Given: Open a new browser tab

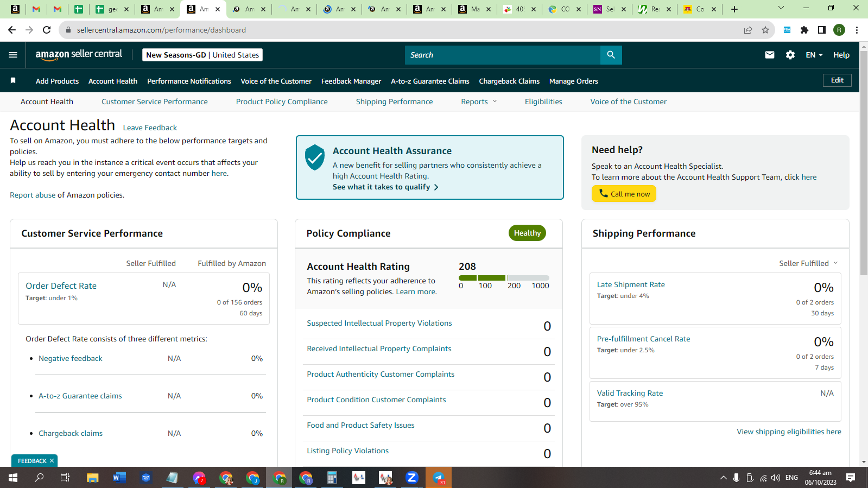Looking at the screenshot, I should tap(734, 9).
